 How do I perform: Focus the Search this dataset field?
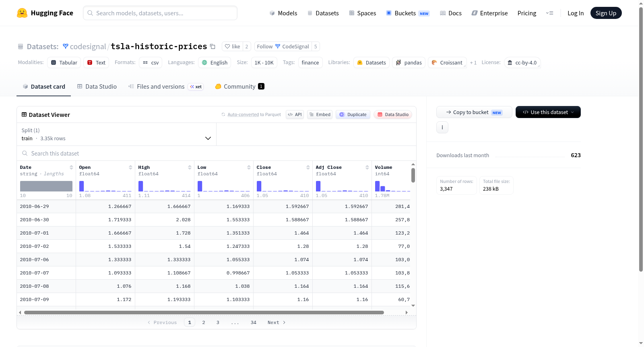click(217, 154)
